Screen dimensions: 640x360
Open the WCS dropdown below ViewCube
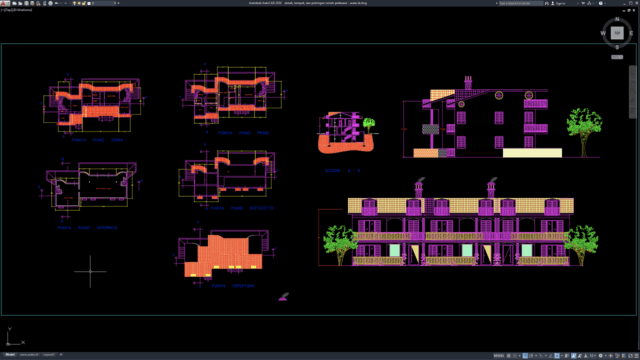point(617,57)
